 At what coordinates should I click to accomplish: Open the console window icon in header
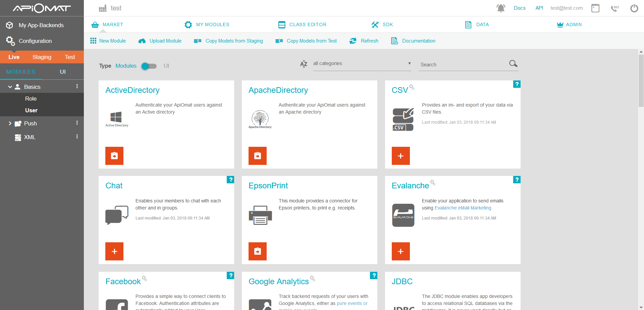coord(595,8)
